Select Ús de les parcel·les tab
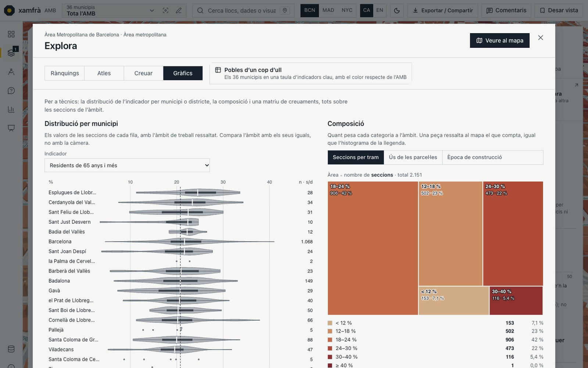 413,157
